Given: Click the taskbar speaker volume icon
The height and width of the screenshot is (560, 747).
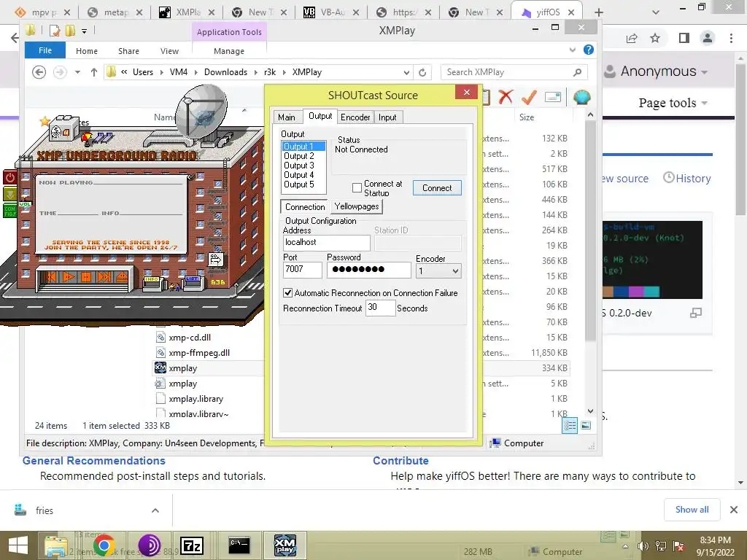Looking at the screenshot, I should 643,546.
